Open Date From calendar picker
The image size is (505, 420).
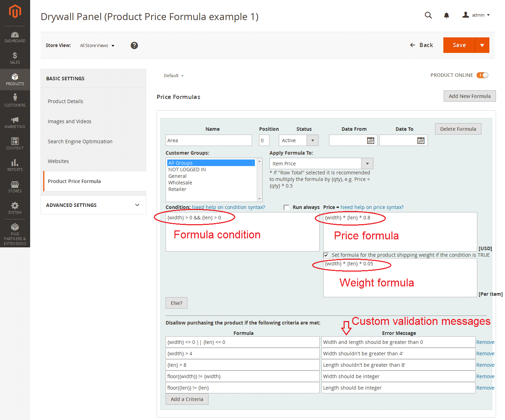(371, 140)
